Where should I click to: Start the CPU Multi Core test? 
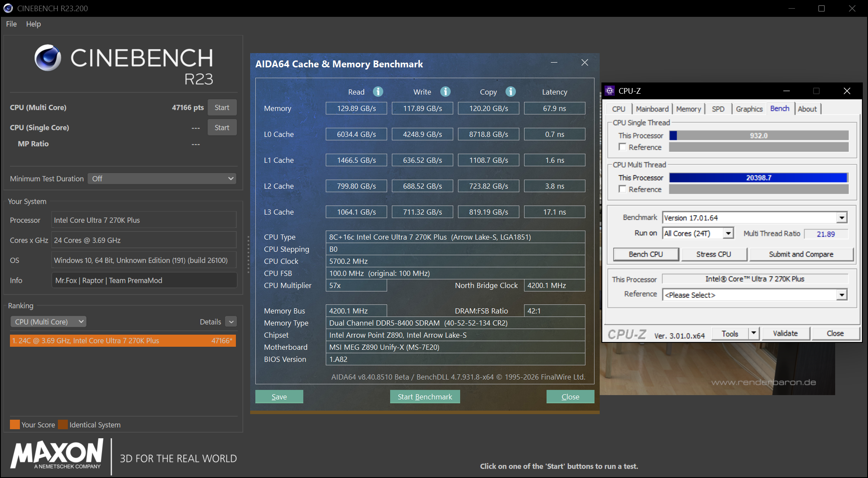click(x=222, y=108)
